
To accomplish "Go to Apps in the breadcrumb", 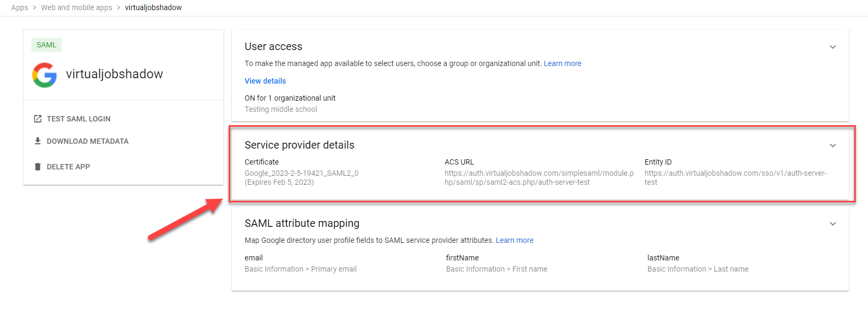I will coord(20,7).
